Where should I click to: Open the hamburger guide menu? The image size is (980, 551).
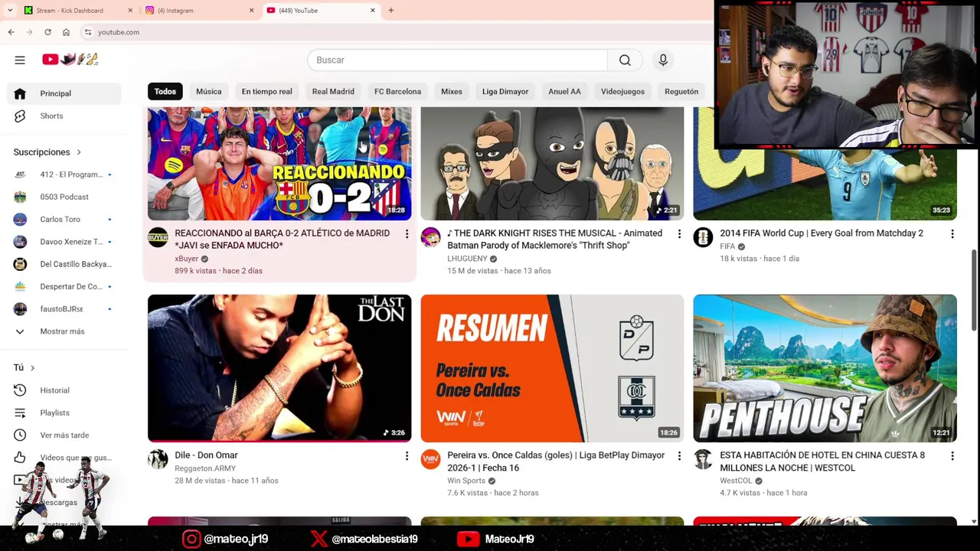(x=20, y=60)
